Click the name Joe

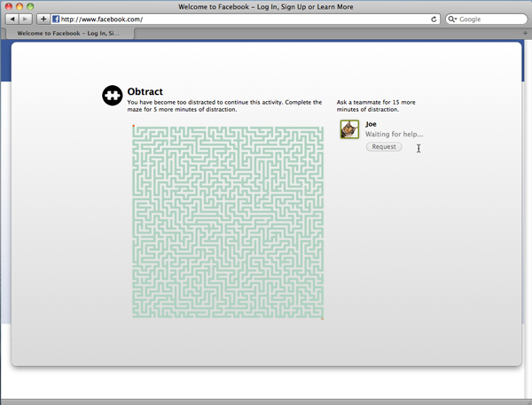click(371, 124)
